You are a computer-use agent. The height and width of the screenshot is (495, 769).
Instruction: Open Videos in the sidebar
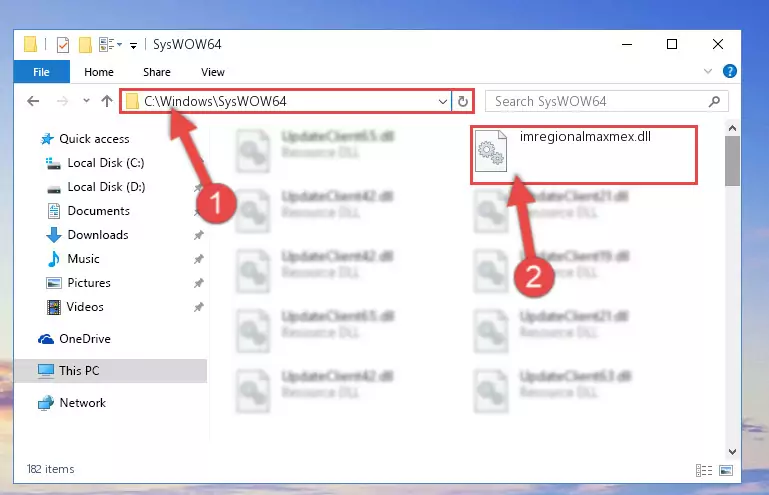click(85, 307)
